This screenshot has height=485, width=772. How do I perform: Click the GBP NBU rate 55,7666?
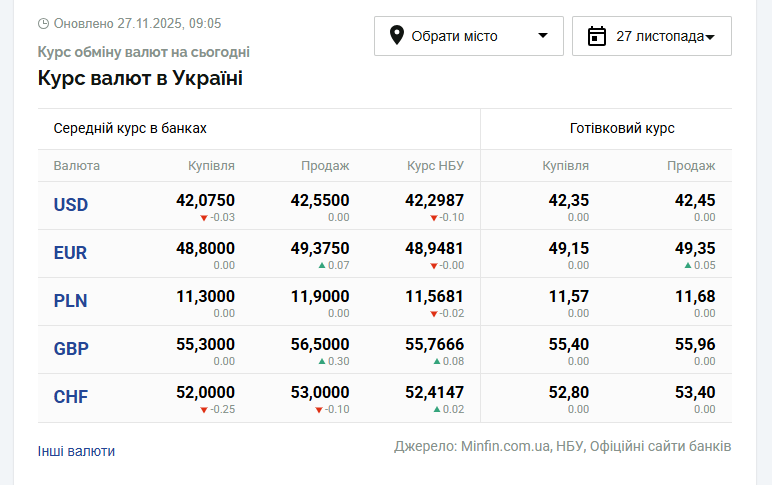pyautogui.click(x=434, y=344)
